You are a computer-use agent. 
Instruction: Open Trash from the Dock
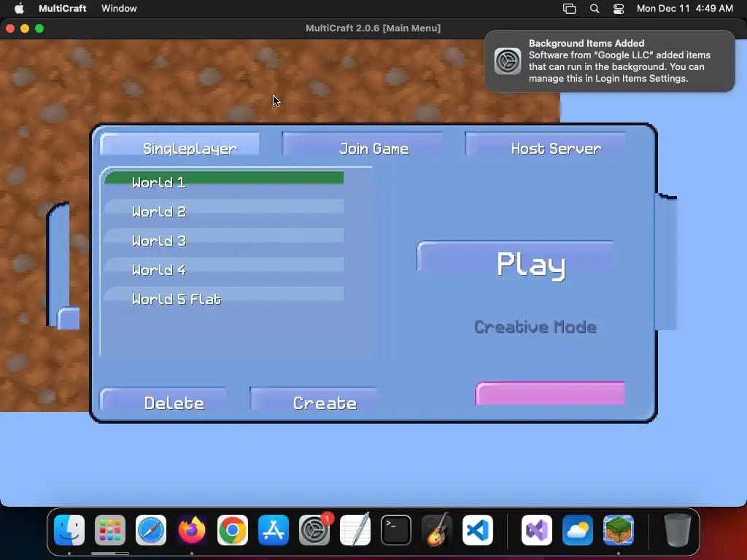coord(678,530)
